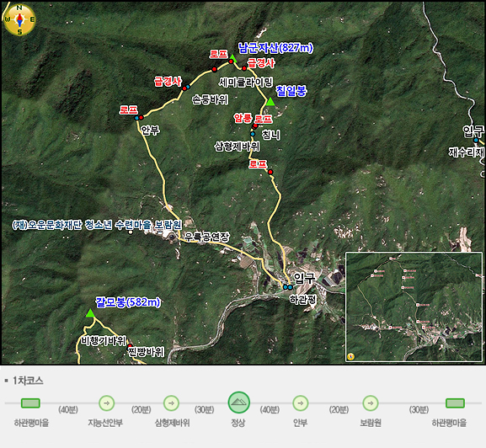Click the 지능선안부 arrow circle icon

[x=106, y=403]
